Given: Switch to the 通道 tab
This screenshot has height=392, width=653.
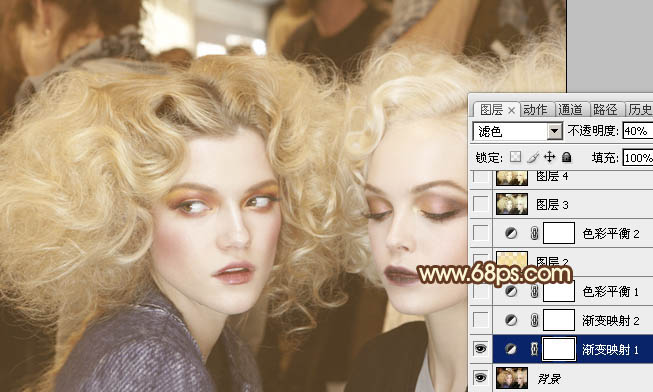Looking at the screenshot, I should pyautogui.click(x=571, y=110).
